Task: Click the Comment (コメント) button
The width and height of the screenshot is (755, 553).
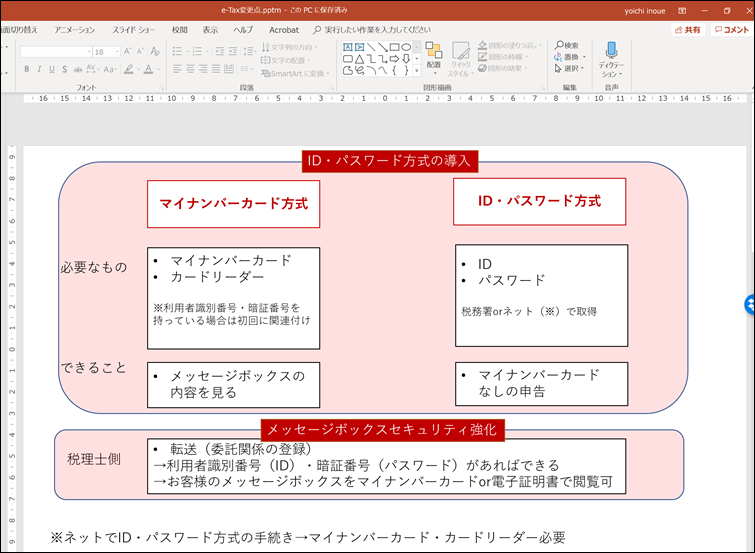Action: tap(731, 30)
